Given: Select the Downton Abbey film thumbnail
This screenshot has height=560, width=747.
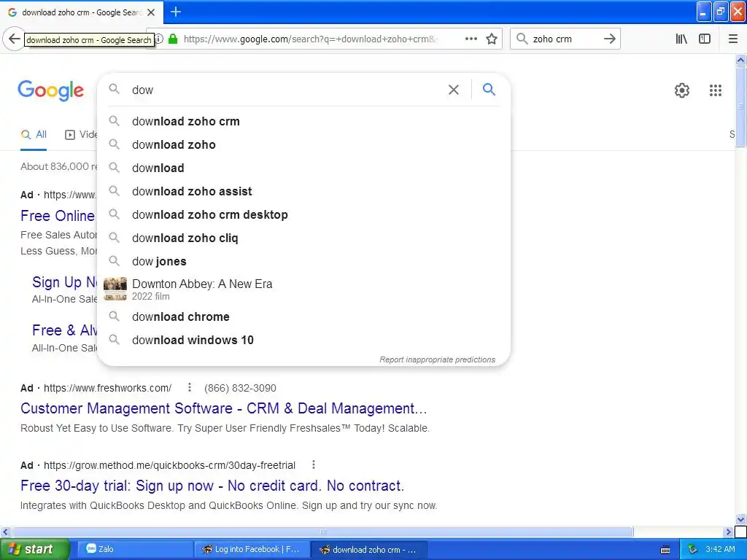Looking at the screenshot, I should click(115, 289).
